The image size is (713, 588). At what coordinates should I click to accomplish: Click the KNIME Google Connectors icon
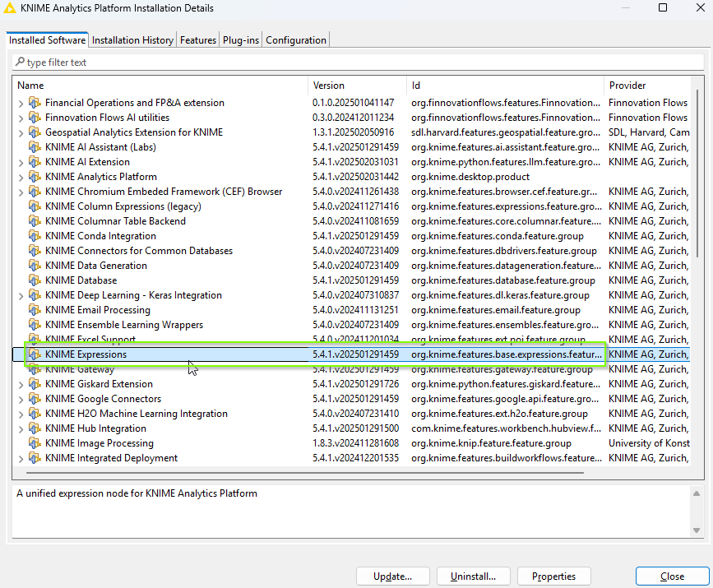tap(35, 399)
